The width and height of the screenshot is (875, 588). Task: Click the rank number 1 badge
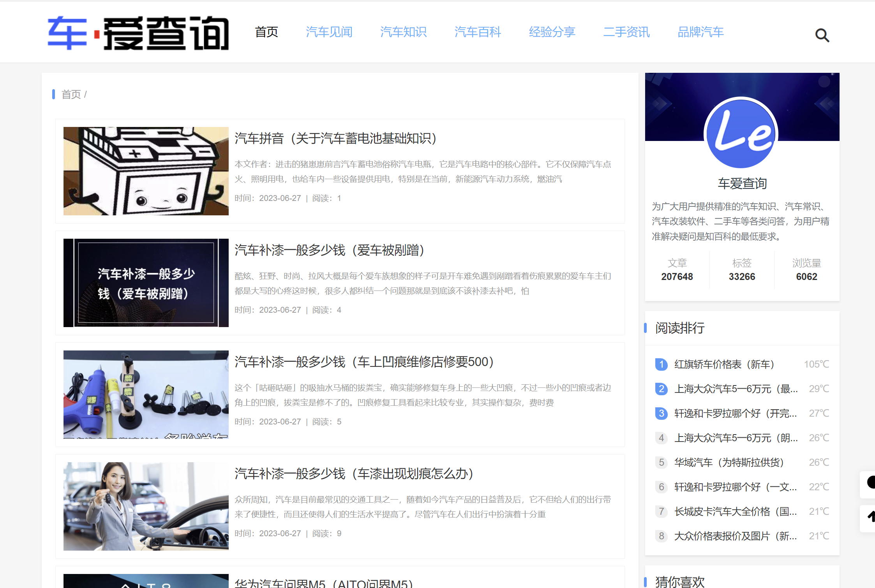pos(661,364)
